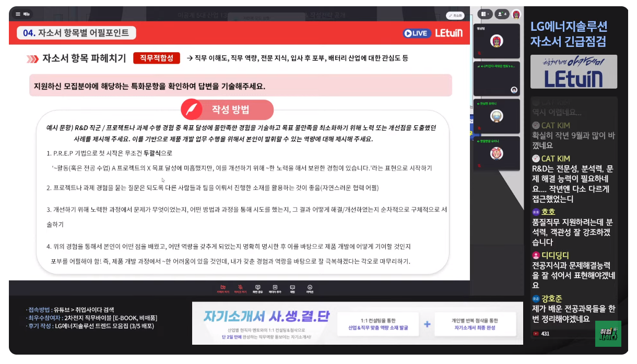The width and height of the screenshot is (637, 364).
Task: Click the '먹시 어렵네요...' chat message
Action: pyautogui.click(x=557, y=112)
